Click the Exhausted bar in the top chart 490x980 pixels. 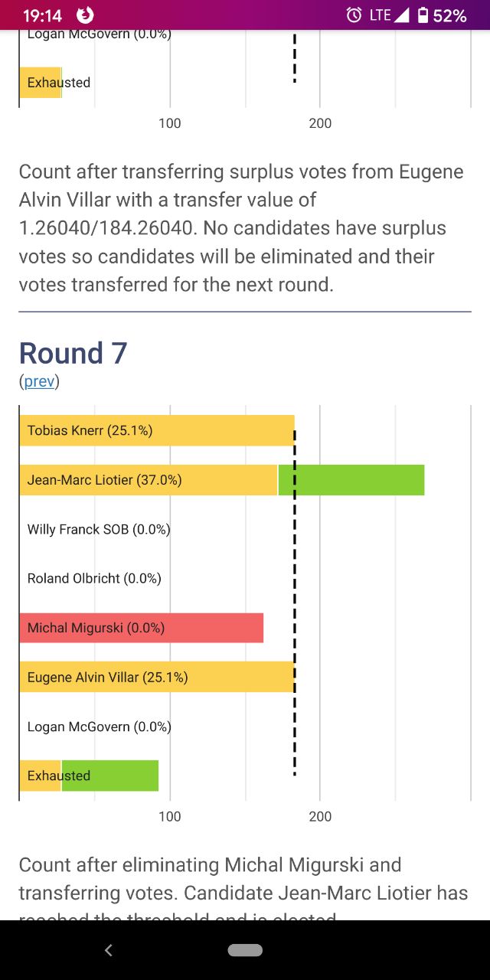(x=41, y=82)
